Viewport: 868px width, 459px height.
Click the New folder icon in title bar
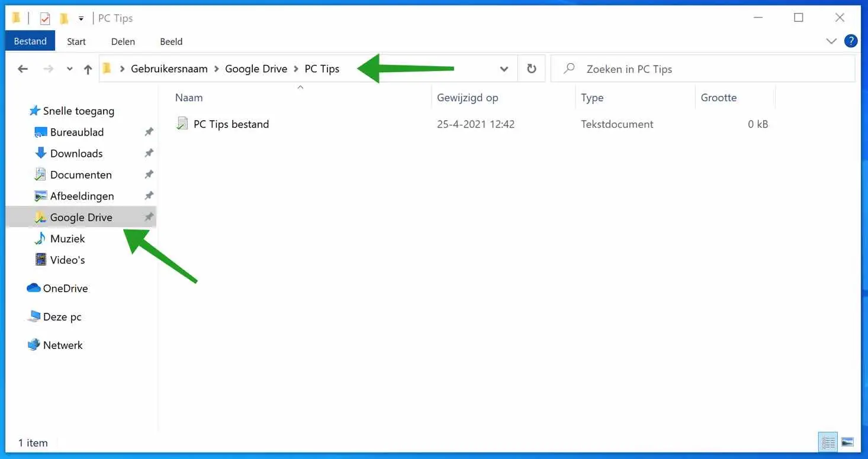pos(64,18)
